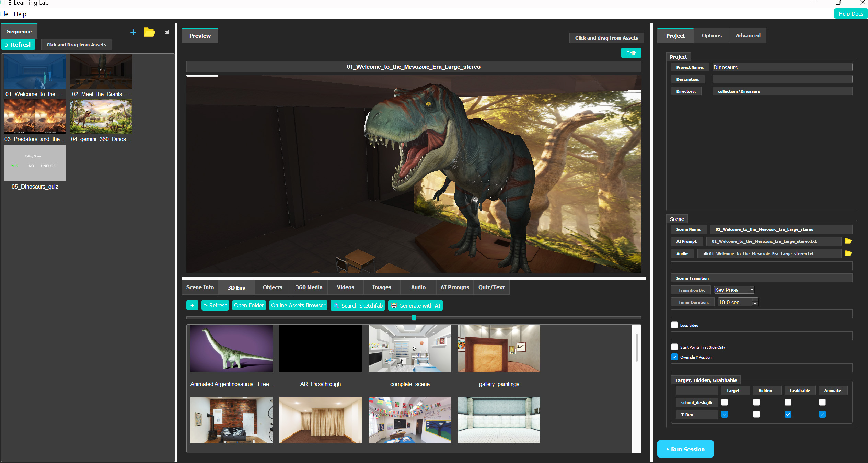Click the Run Session button

point(685,449)
